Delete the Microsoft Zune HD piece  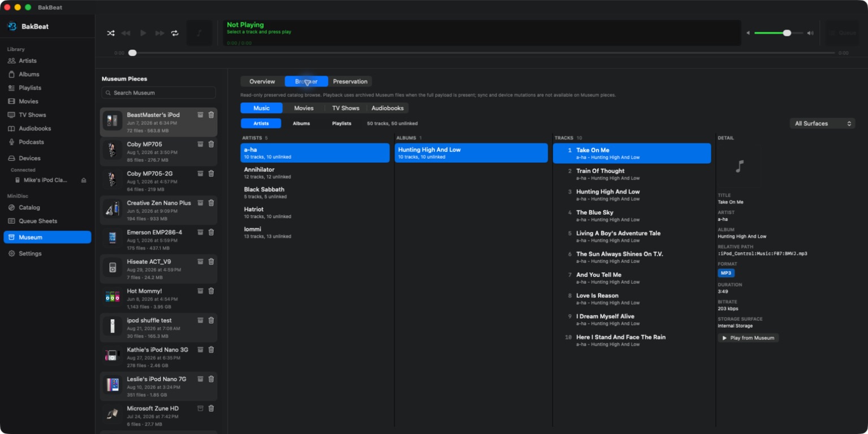pos(211,409)
